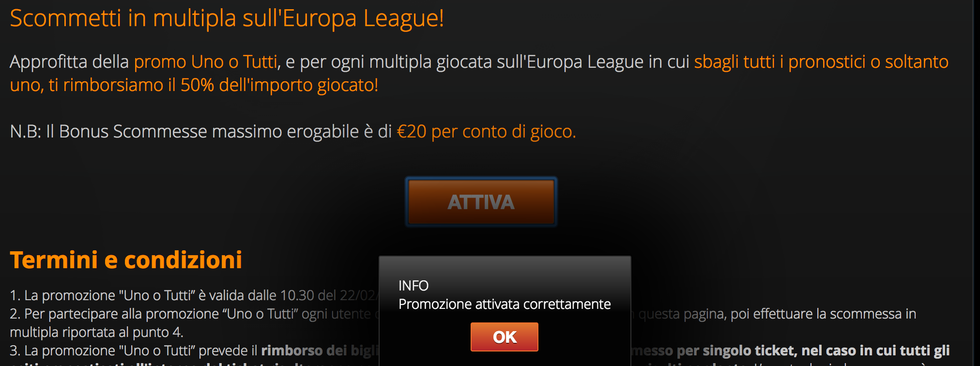Click "multipla riportata al punto 4." line
Image resolution: width=980 pixels, height=366 pixels.
point(96,332)
